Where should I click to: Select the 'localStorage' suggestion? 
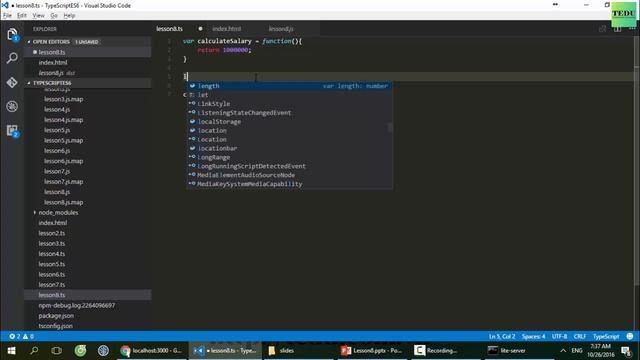(289, 122)
